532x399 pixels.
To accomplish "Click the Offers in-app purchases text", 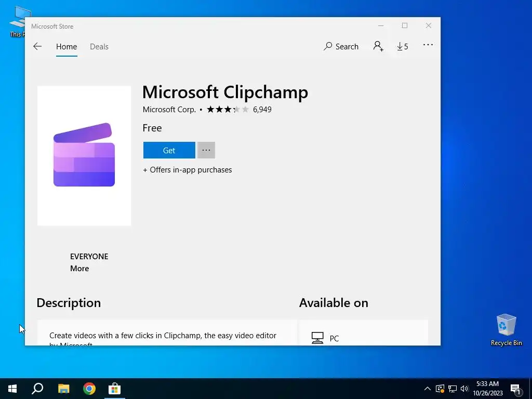I will [187, 170].
